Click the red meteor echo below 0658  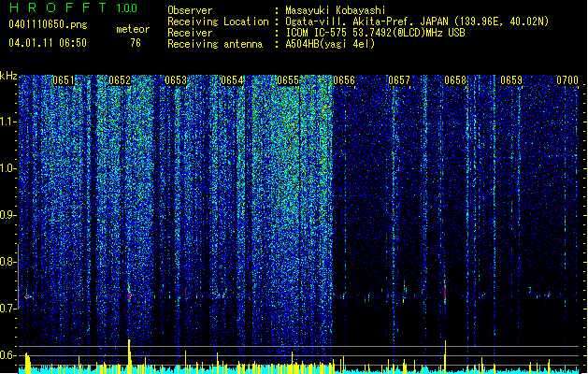pos(445,293)
